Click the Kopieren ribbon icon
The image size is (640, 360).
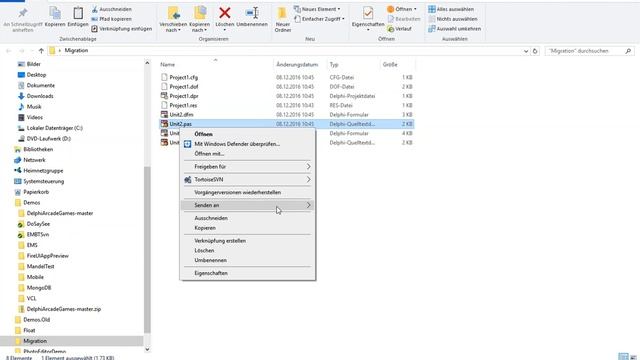tap(55, 13)
